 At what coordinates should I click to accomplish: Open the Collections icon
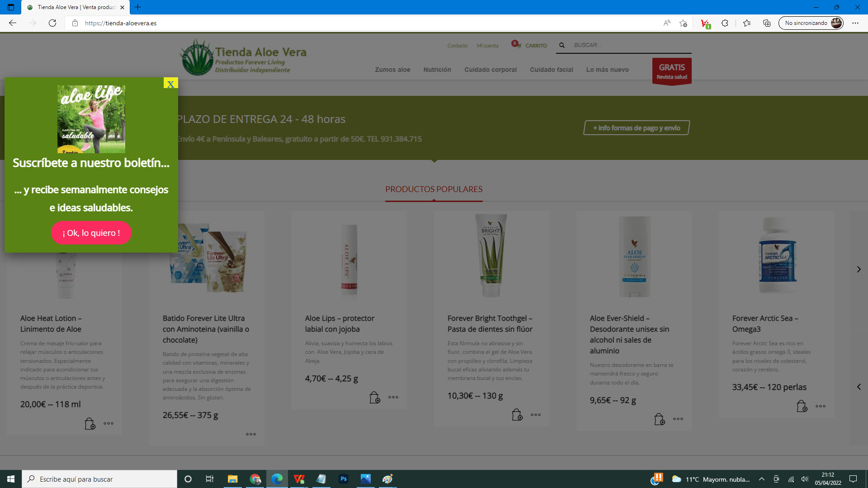(x=767, y=23)
